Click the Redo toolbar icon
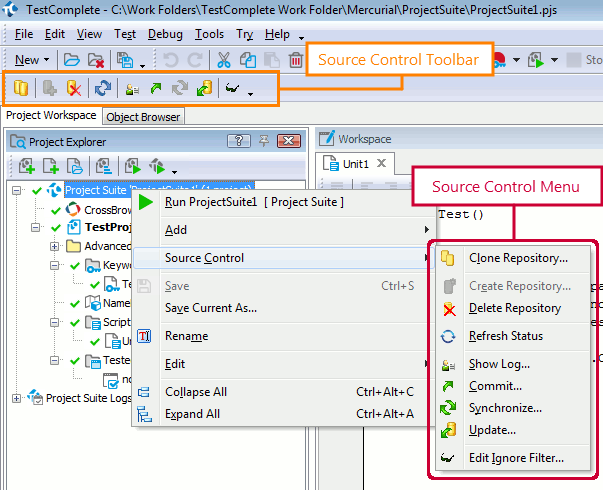This screenshot has width=603, height=490. coord(195,60)
